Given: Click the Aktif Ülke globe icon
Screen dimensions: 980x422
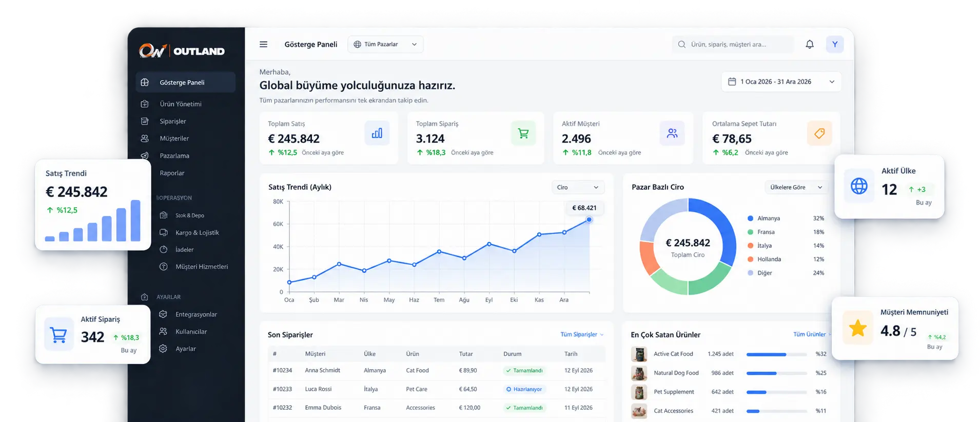Looking at the screenshot, I should (858, 186).
